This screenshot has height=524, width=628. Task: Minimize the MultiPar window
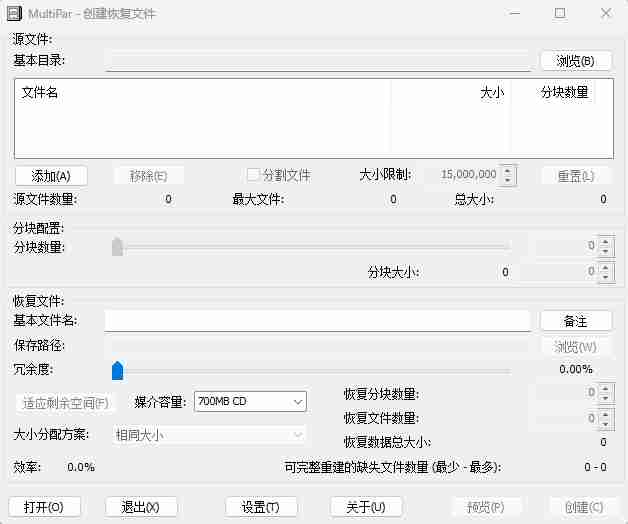515,13
